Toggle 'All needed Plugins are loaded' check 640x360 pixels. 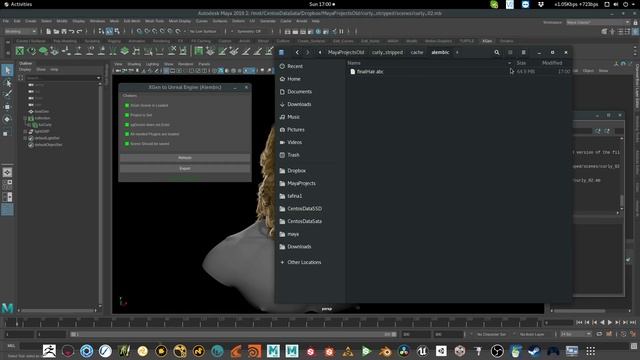click(x=127, y=134)
